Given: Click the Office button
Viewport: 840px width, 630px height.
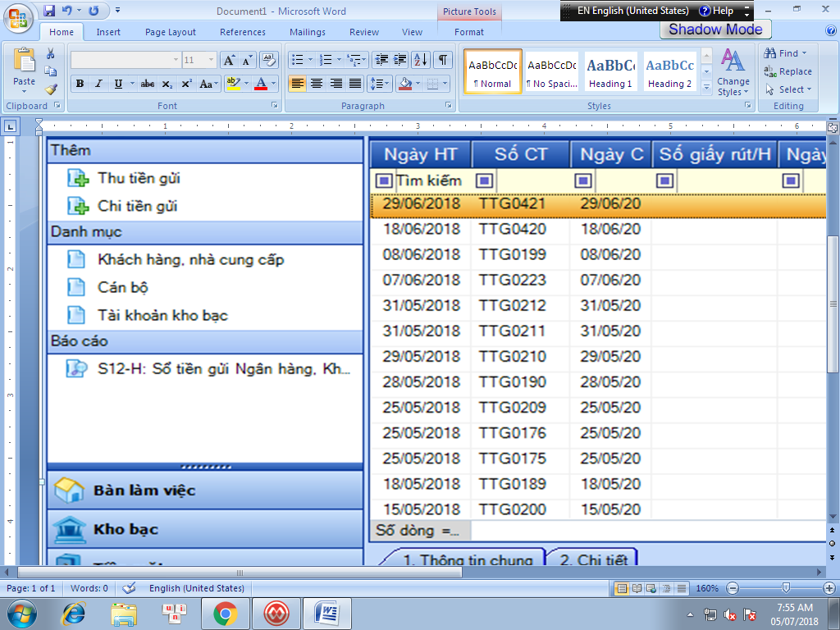Looking at the screenshot, I should click(18, 17).
